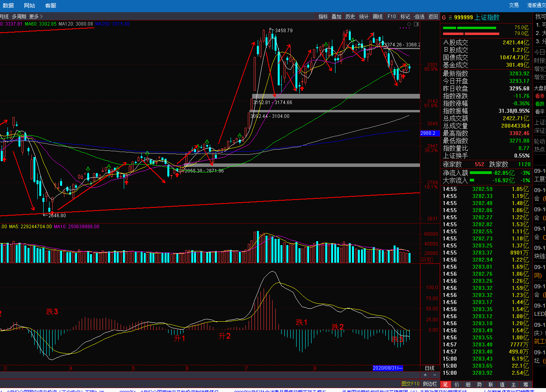Click the red G icon beside 999999
This screenshot has width=546, height=392.
pos(444,17)
